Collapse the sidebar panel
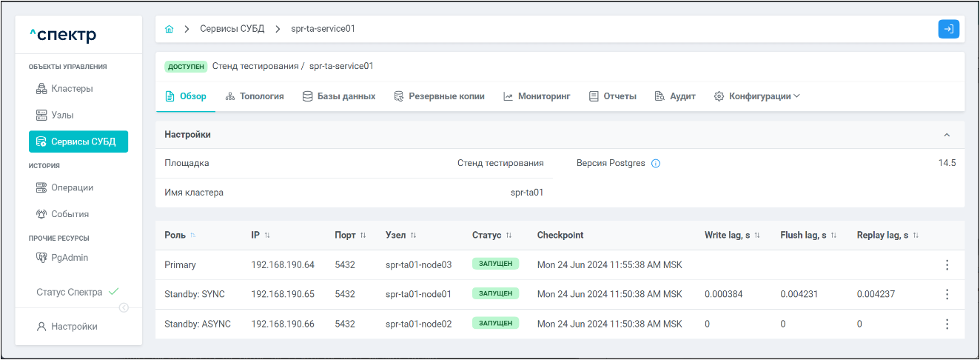Screen dimensions: 980x360 click(x=124, y=308)
